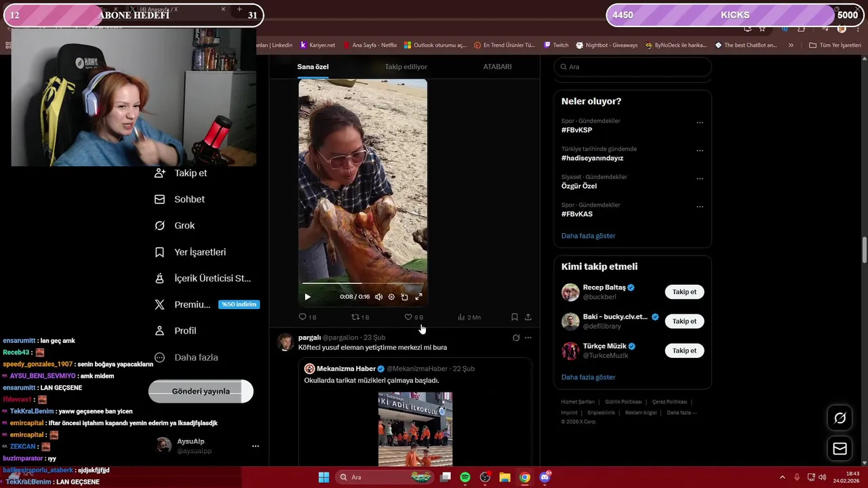Open the Twitch bookmark
This screenshot has height=488, width=868.
556,45
